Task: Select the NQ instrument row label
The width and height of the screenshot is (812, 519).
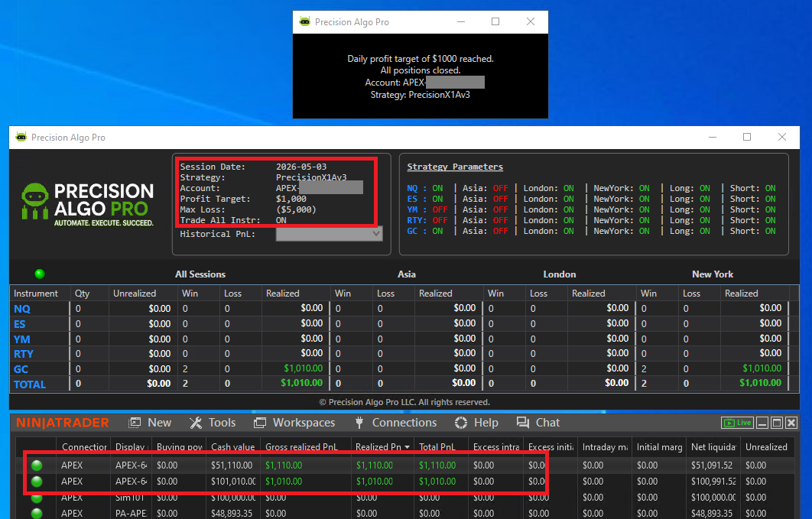Action: coord(21,309)
